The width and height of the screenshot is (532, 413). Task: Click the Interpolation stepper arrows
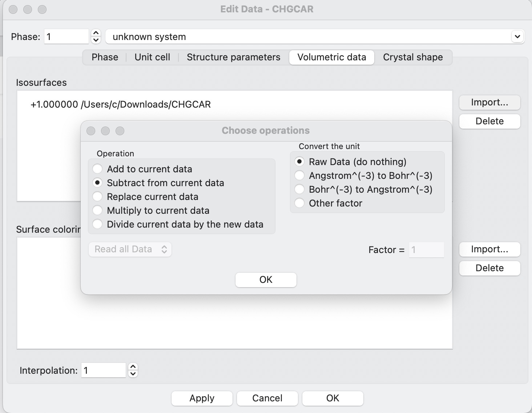[133, 370]
